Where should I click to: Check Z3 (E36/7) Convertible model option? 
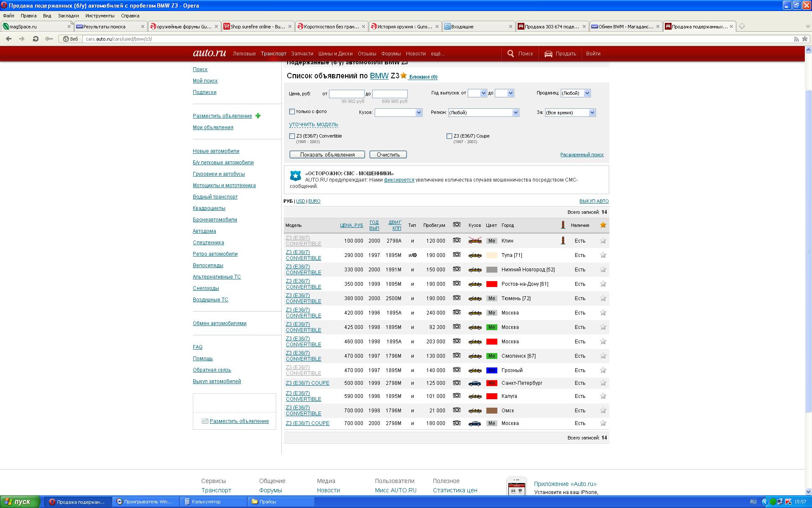coord(292,136)
